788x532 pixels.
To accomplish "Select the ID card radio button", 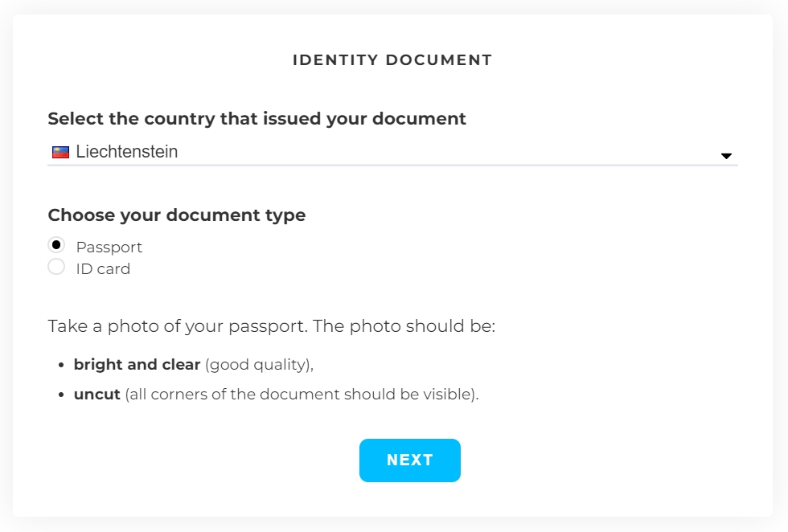I will pyautogui.click(x=56, y=267).
